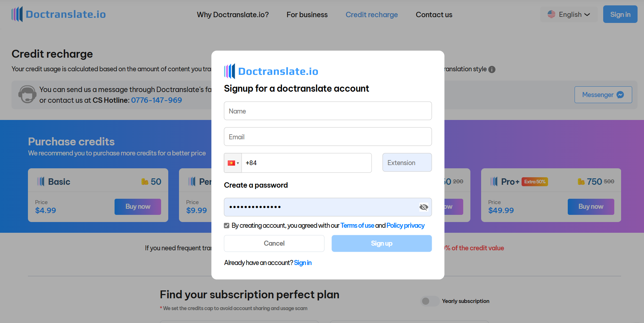Click the Doctranslate.io logo in signup dialog
Screen dimensions: 644x323
click(271, 71)
